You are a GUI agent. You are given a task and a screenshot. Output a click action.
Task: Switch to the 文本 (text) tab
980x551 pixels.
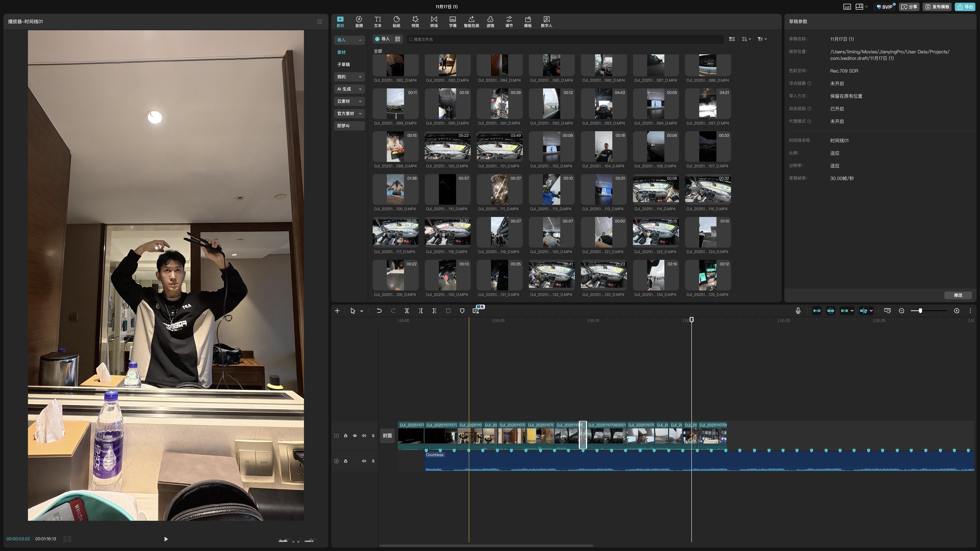coord(377,21)
